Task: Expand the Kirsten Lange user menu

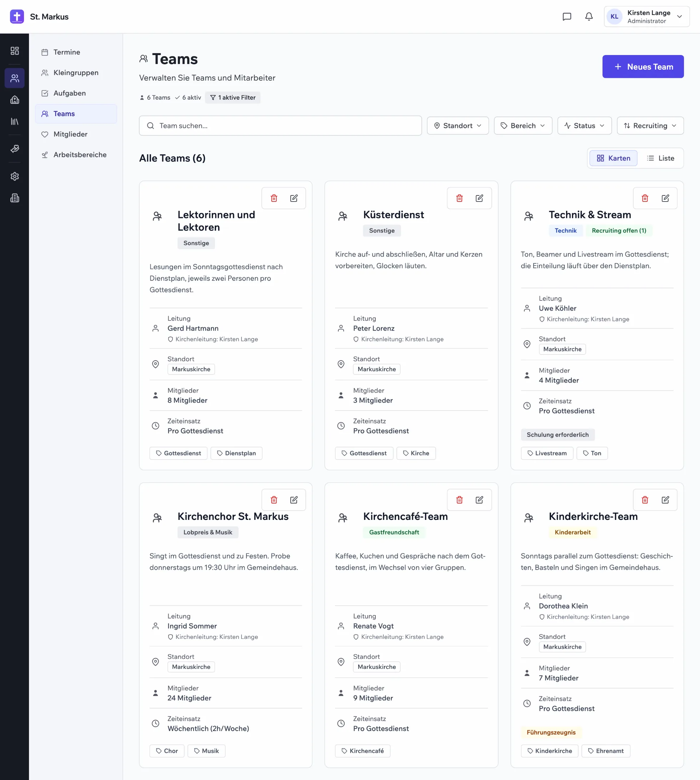Action: click(x=646, y=16)
